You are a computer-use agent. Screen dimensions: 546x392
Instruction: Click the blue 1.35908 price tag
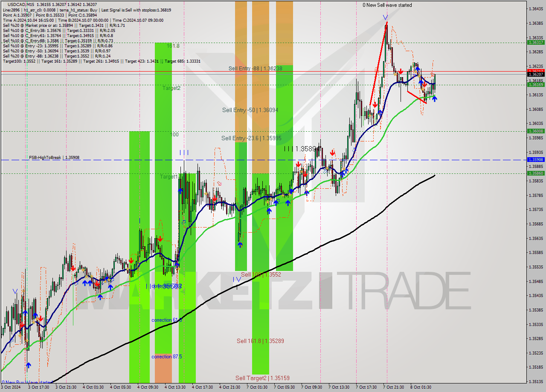536,159
